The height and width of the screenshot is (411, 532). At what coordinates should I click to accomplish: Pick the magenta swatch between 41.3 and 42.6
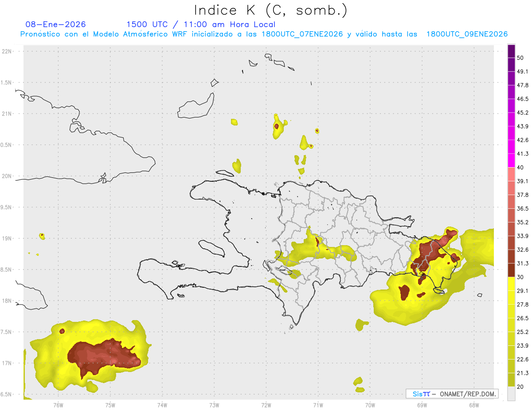[x=512, y=147]
